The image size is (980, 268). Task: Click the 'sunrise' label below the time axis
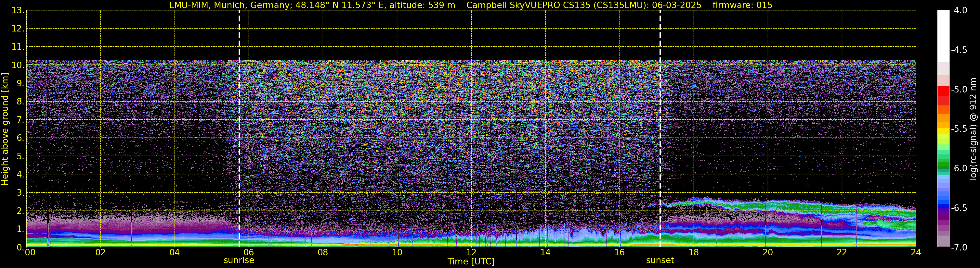239,261
